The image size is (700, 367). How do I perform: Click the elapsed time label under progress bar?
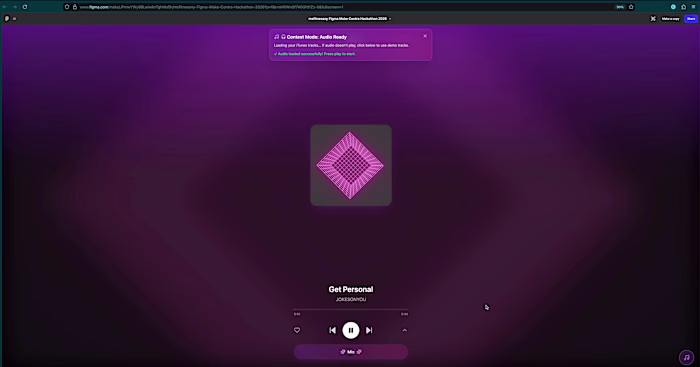(x=297, y=314)
